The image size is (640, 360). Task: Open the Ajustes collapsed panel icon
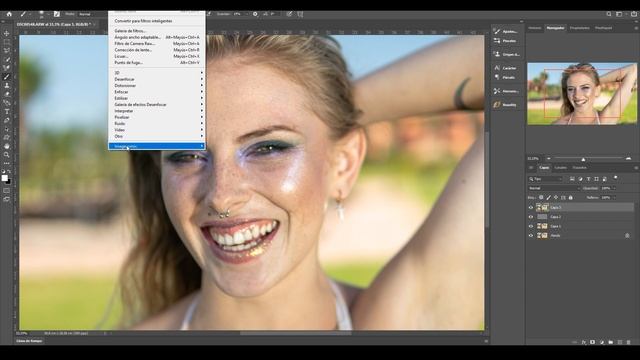(x=497, y=31)
